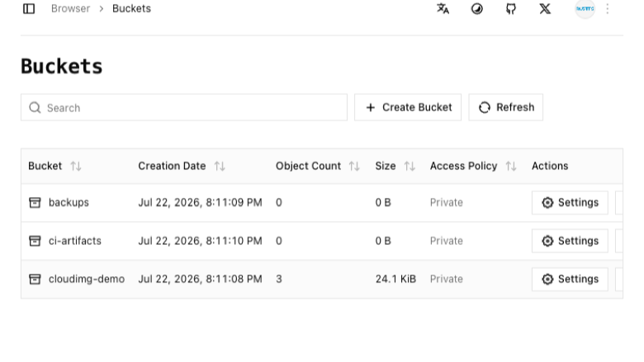Sort by Creation Date arrows
Viewport: 644px width, 362px height.
pos(220,166)
